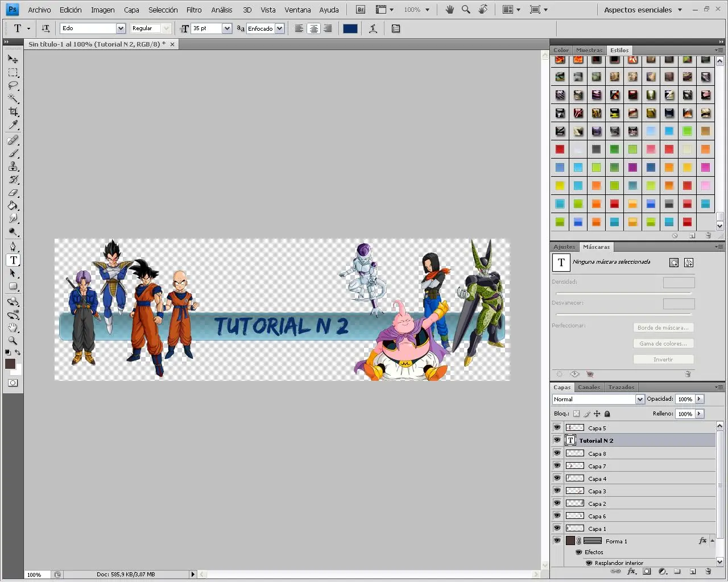Open the Opacidad slider arrow
The image size is (728, 582).
tap(700, 399)
